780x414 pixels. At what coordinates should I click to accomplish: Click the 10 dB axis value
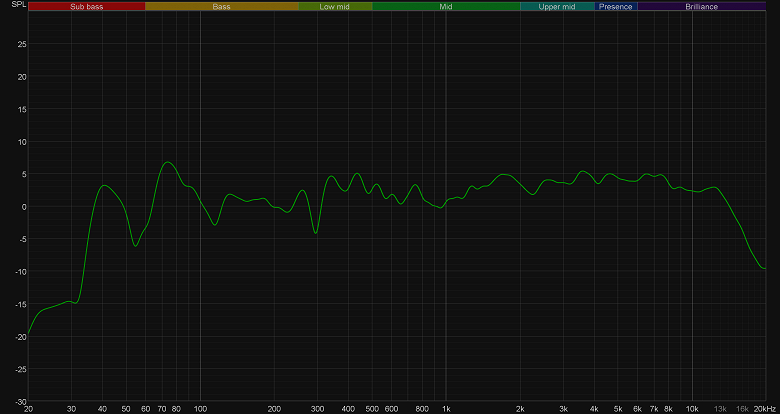click(22, 141)
